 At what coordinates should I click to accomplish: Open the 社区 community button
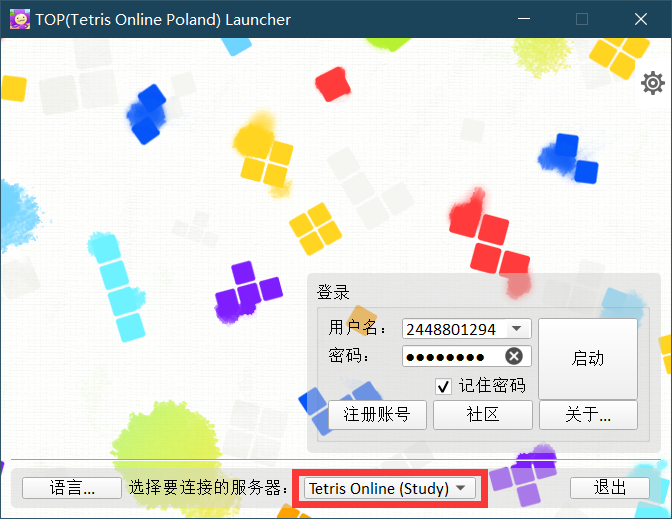click(x=483, y=414)
